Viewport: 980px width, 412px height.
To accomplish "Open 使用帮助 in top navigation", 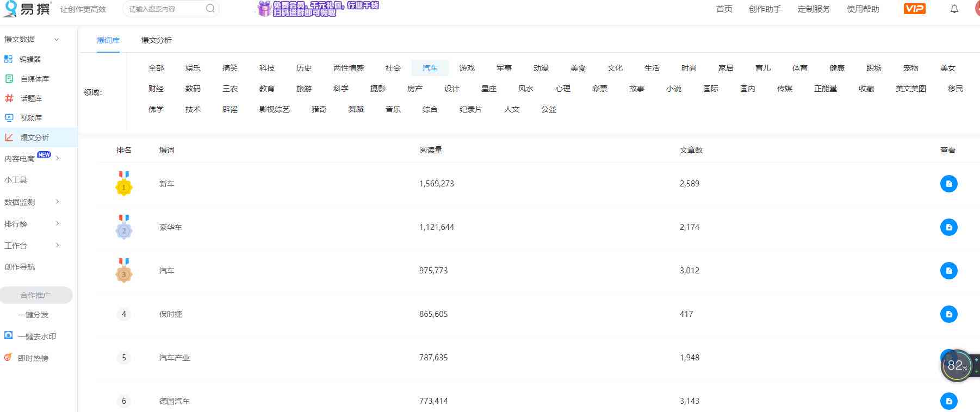I will (863, 9).
